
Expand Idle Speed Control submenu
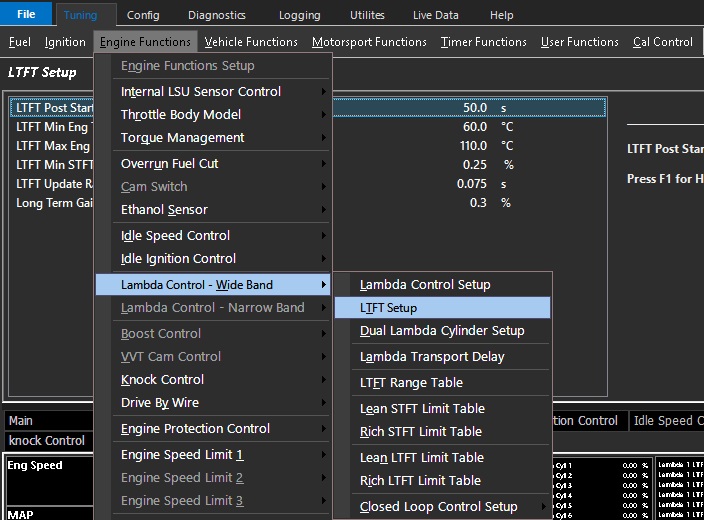click(213, 236)
